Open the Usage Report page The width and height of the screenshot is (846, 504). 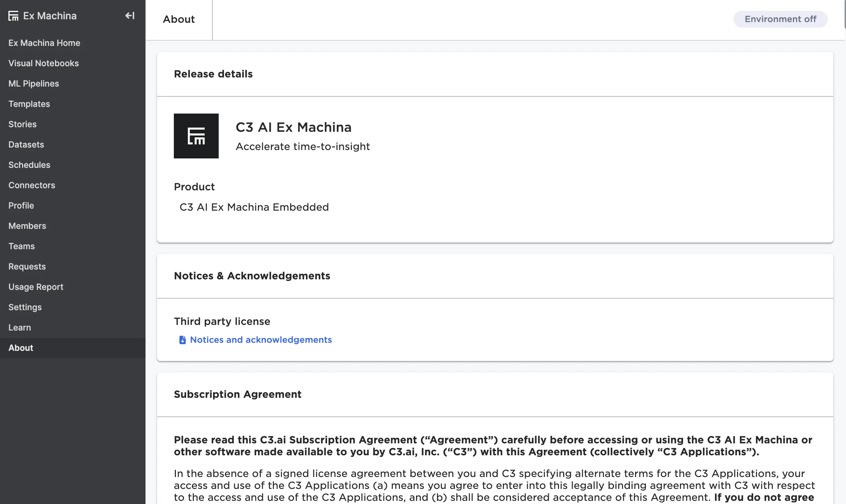pyautogui.click(x=36, y=287)
